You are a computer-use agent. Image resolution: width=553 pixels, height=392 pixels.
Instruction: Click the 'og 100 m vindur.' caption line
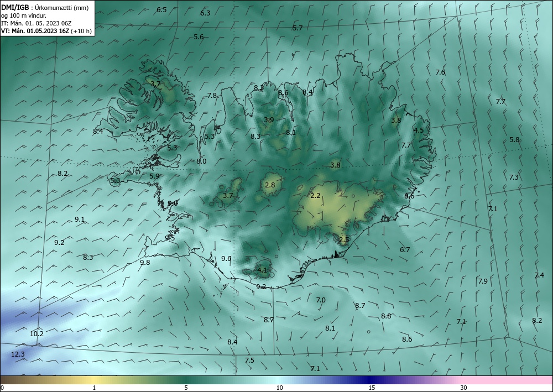24,15
